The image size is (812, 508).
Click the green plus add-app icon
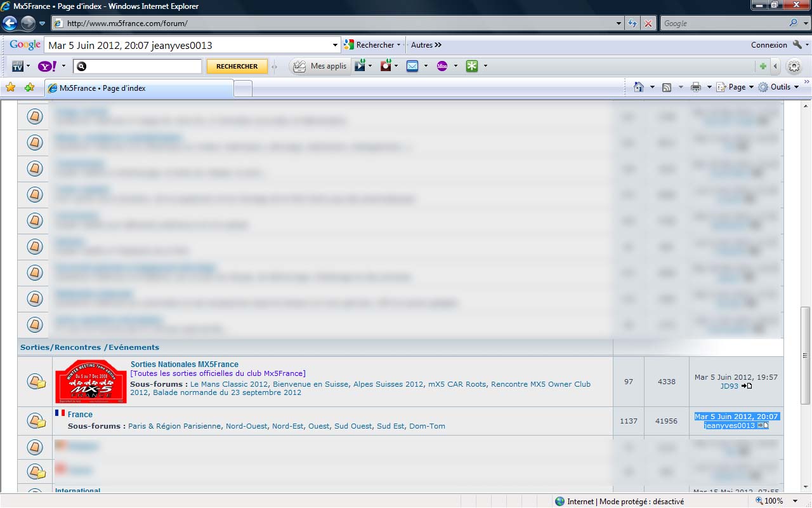(763, 66)
